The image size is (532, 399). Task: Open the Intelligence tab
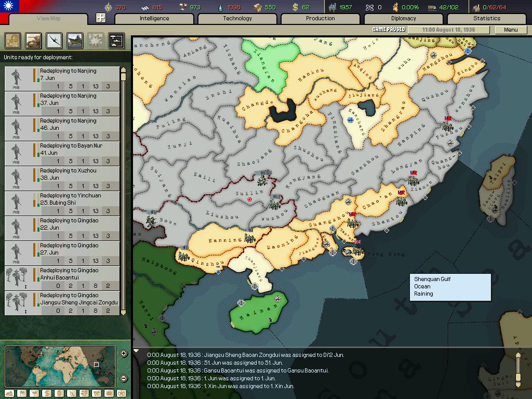point(154,18)
